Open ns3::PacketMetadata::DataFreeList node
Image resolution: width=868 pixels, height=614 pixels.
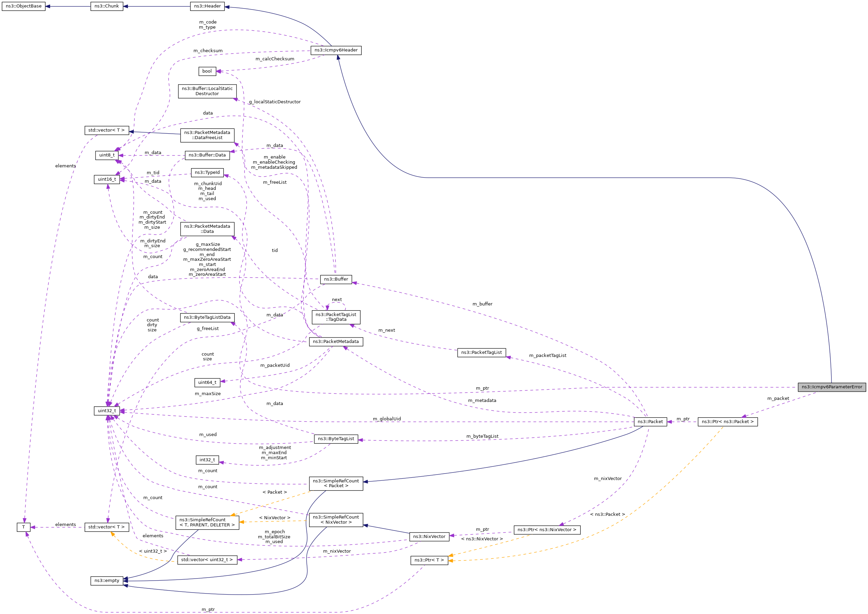click(x=207, y=135)
